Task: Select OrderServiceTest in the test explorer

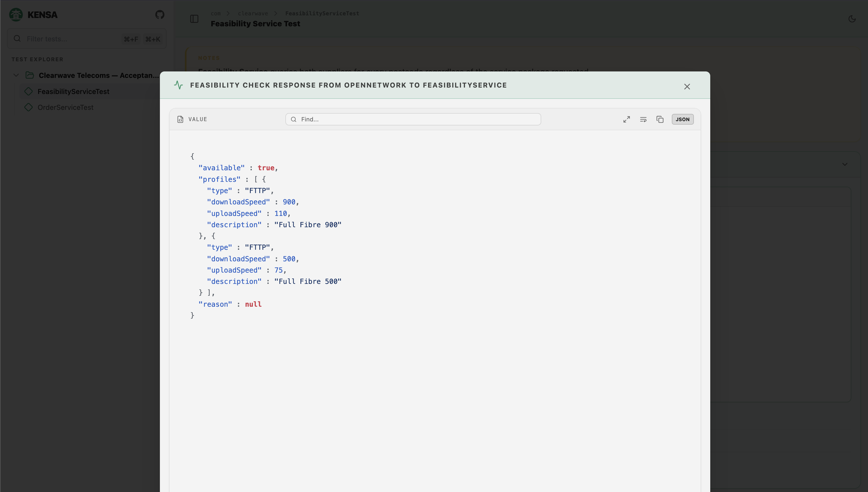Action: tap(65, 107)
